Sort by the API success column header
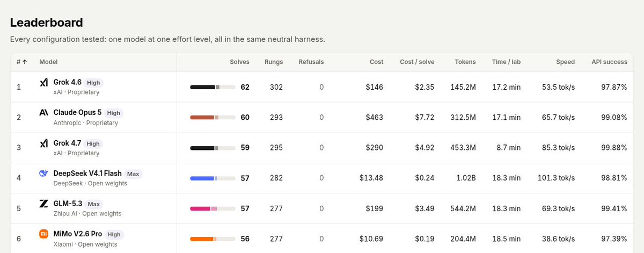The width and height of the screenshot is (644, 253). 609,62
